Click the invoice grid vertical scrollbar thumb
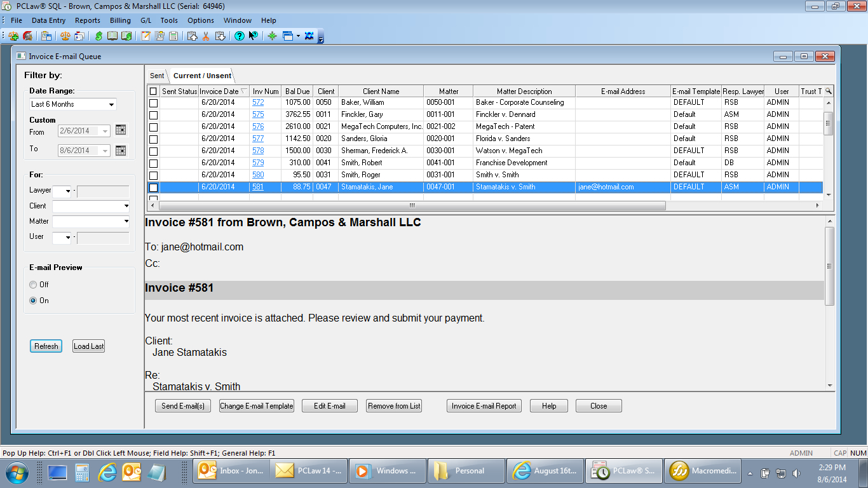Screen dimensions: 868x488 tap(828, 123)
